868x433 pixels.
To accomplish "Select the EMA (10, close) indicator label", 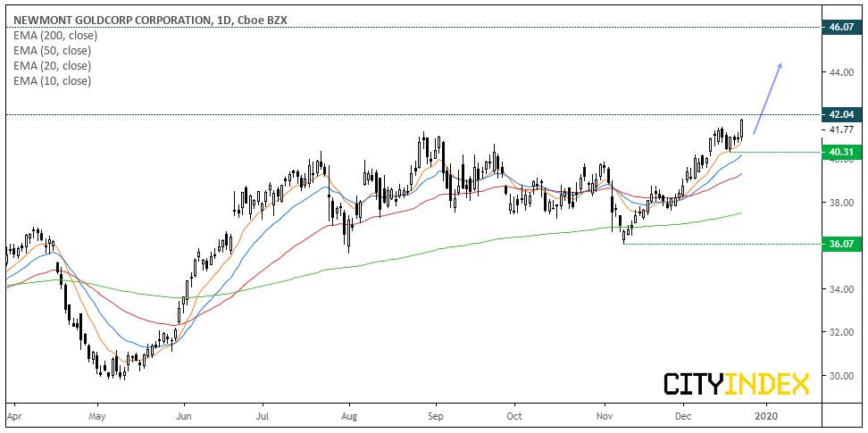I will [52, 81].
